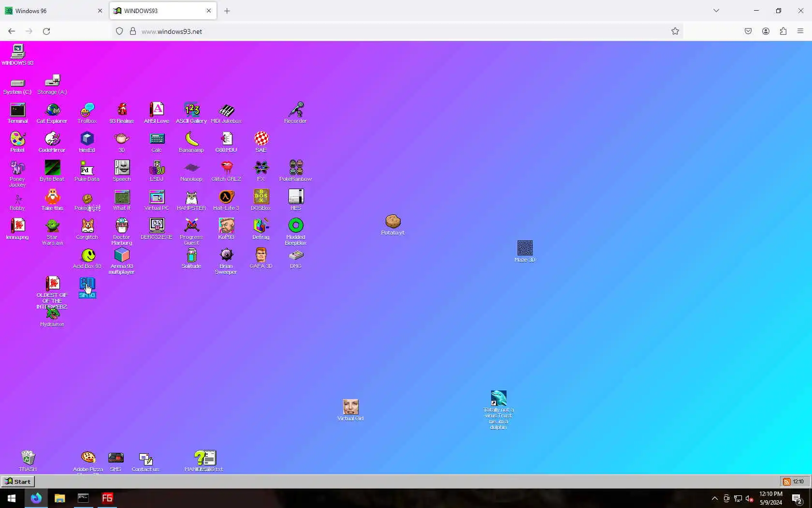Select the 93 Realms icon
Viewport: 812px width, 508px height.
point(122,113)
